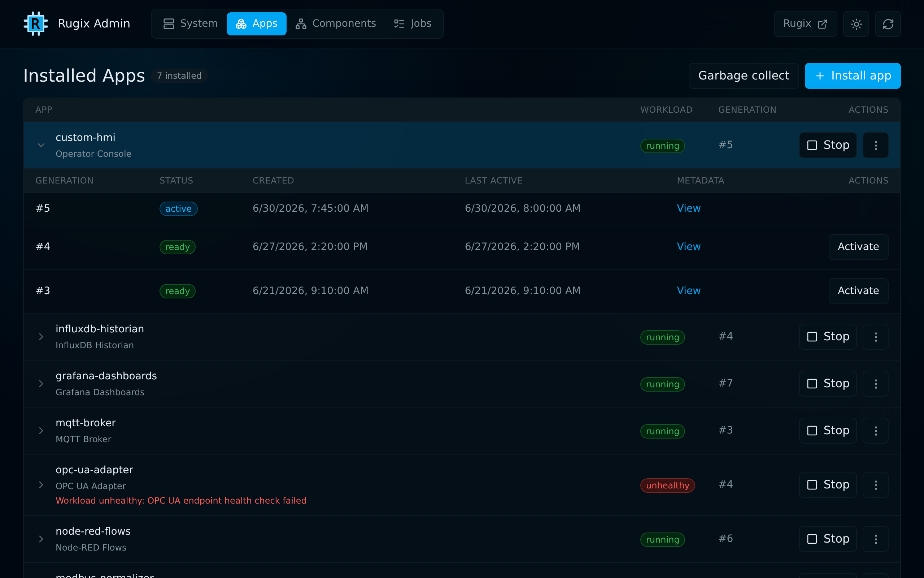Click the ready badge for generation #4
The image size is (924, 578).
tap(177, 247)
